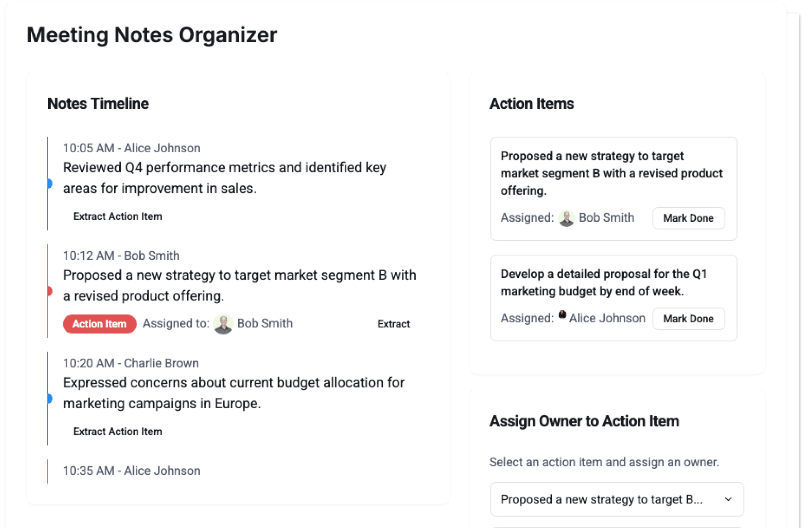Viewport: 812px width, 528px height.
Task: Open the 10:35 AM Alice Johnson note
Action: click(x=132, y=471)
